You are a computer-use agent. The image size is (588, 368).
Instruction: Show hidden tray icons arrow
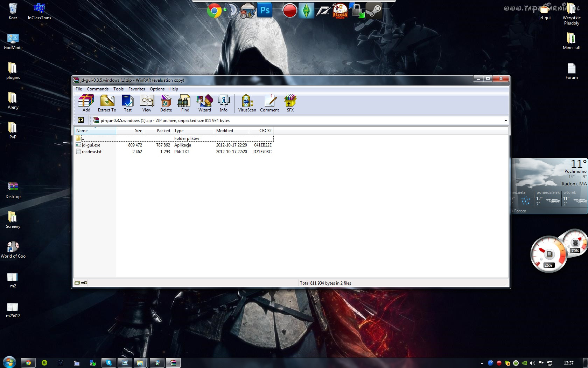[x=482, y=363]
